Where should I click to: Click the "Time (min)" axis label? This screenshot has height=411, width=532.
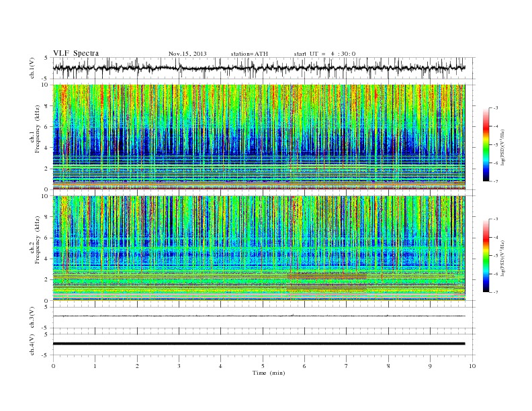click(269, 373)
